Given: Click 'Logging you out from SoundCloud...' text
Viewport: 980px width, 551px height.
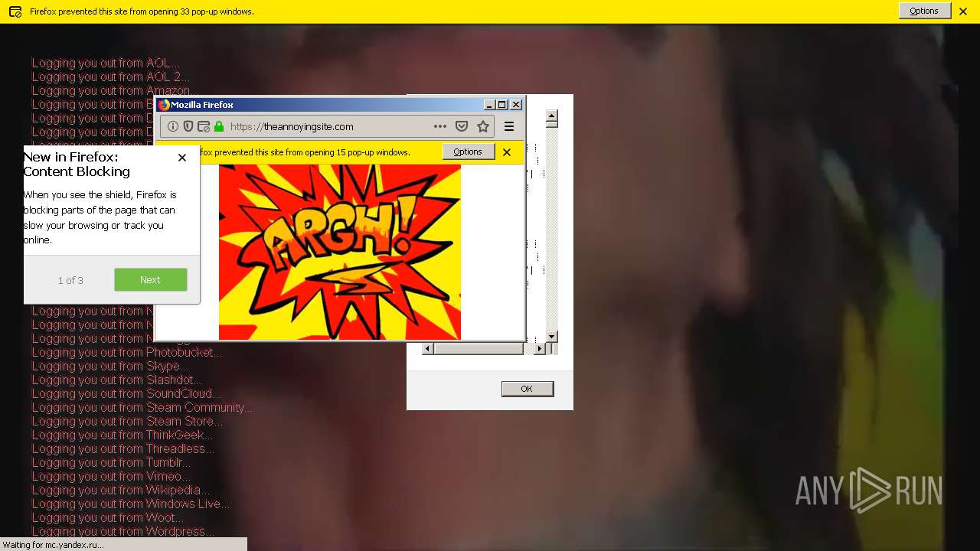Looking at the screenshot, I should (x=126, y=393).
